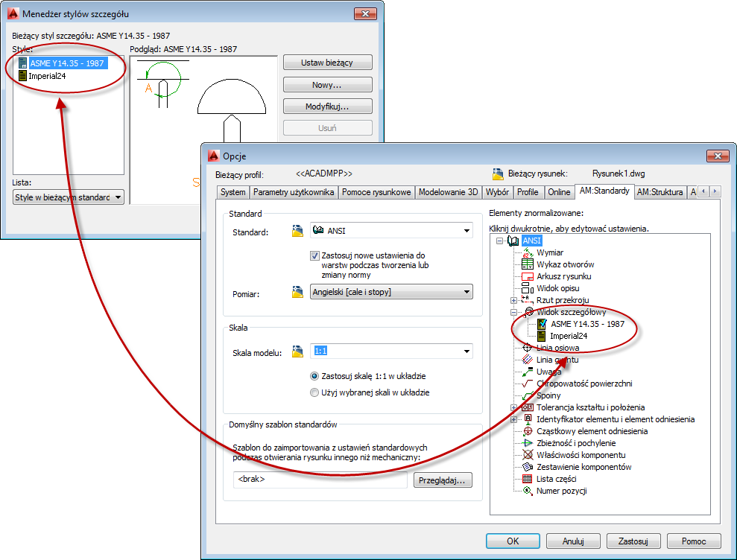Click the Imperial24 style icon in tree
This screenshot has height=560, width=737.
(x=542, y=336)
